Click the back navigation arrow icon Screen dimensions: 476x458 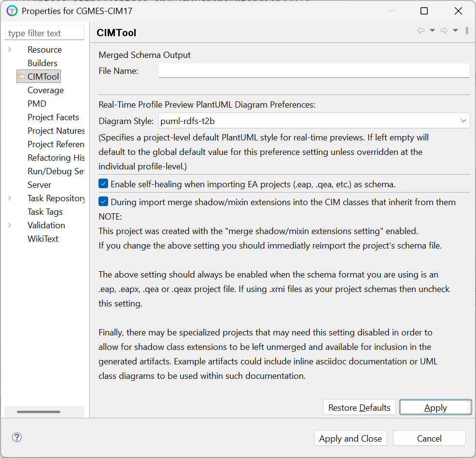[x=421, y=30]
